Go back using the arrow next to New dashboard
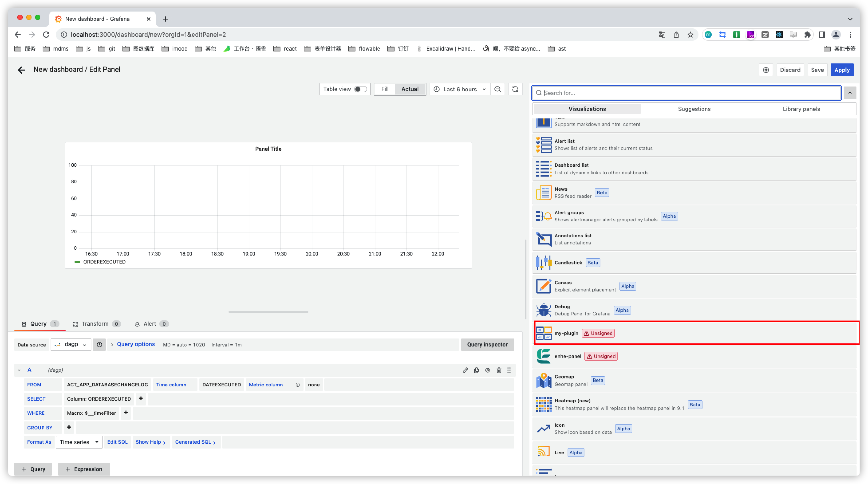The image size is (868, 484). coord(21,70)
